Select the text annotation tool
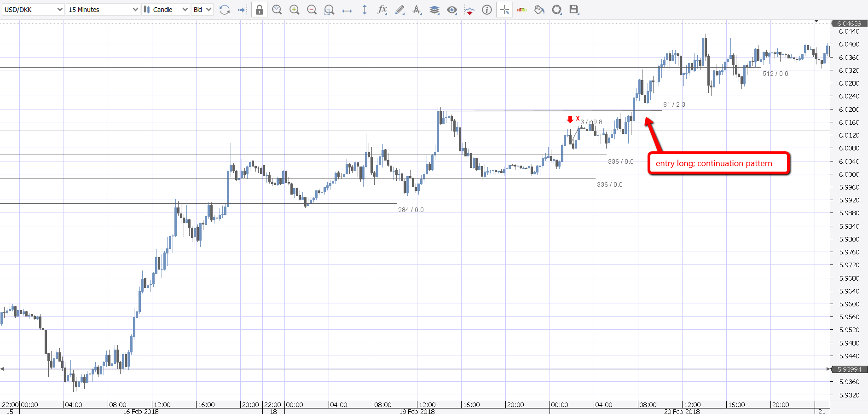 (417, 10)
